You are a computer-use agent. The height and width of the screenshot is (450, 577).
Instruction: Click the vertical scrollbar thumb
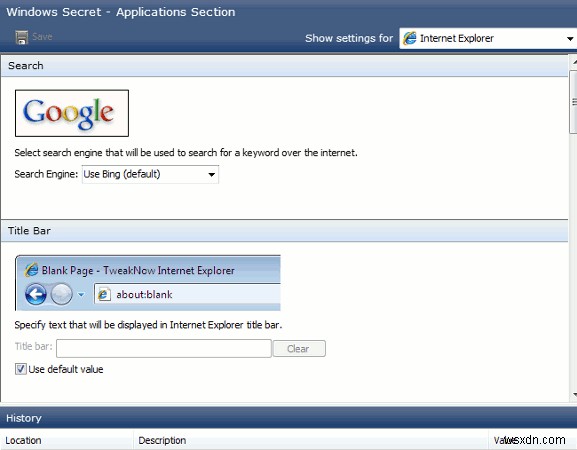click(x=573, y=102)
